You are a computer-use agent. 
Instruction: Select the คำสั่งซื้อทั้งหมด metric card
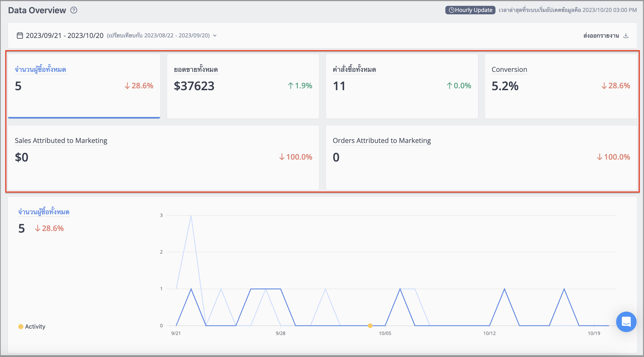[x=402, y=86]
